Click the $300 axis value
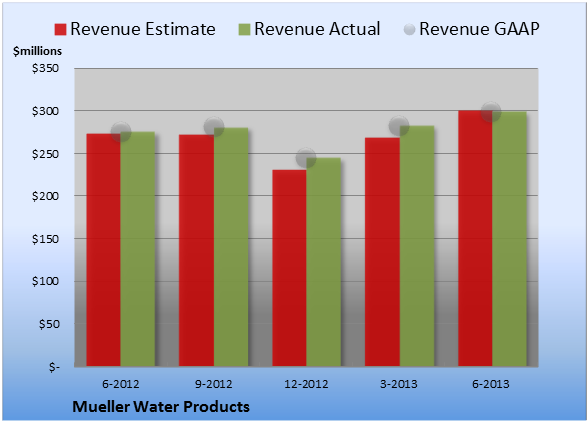The image size is (588, 422). coord(45,111)
